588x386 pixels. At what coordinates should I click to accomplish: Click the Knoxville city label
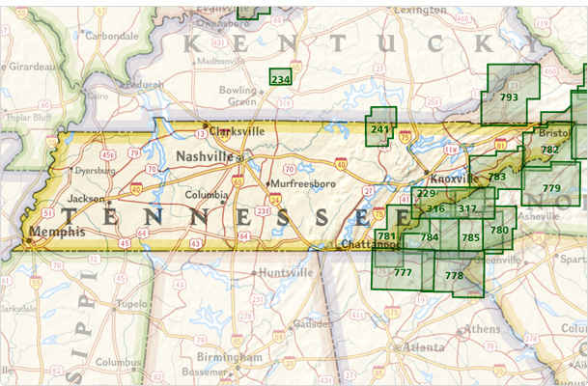click(455, 179)
